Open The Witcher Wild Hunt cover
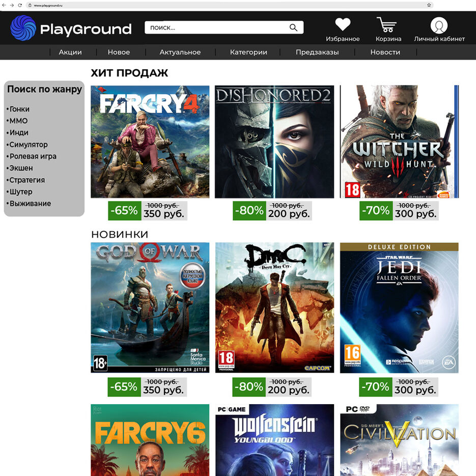 tap(399, 142)
